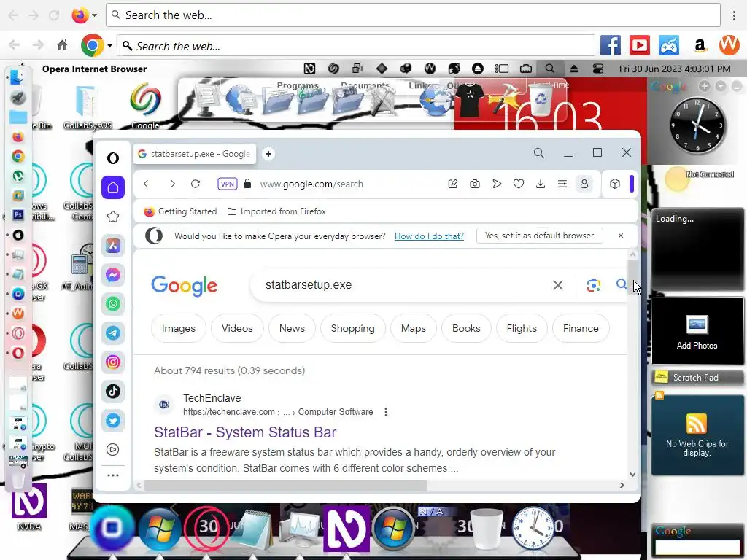Select Images filter chip
The height and width of the screenshot is (560, 747).
click(x=179, y=328)
